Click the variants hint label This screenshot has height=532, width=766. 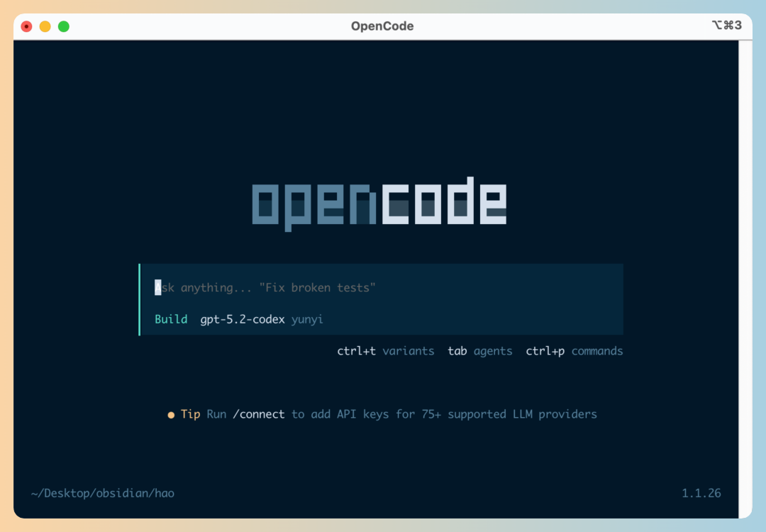pyautogui.click(x=409, y=350)
